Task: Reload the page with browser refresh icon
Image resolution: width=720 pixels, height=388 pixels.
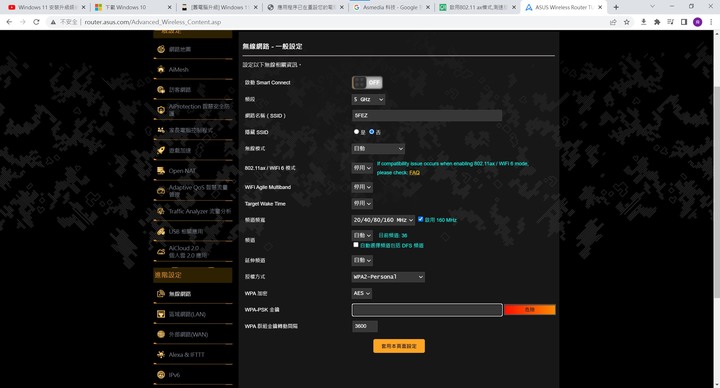Action: coord(36,22)
